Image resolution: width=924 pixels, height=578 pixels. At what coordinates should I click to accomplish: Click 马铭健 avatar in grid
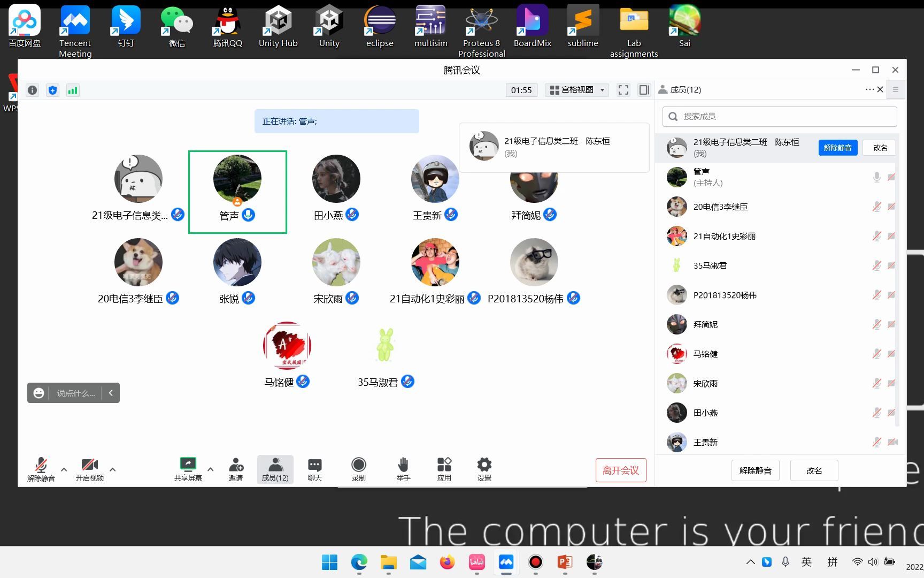pos(287,346)
